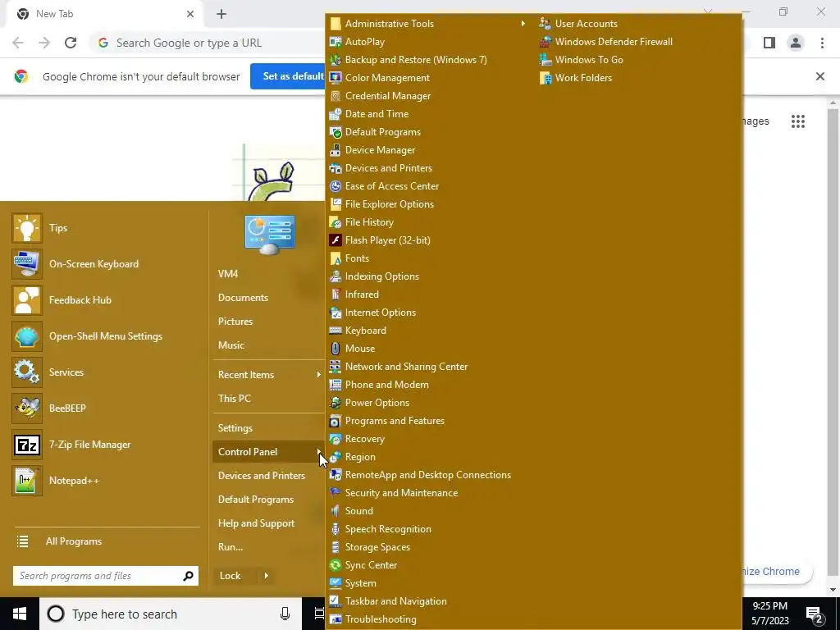
Task: Click Windows Start button
Action: click(20, 614)
